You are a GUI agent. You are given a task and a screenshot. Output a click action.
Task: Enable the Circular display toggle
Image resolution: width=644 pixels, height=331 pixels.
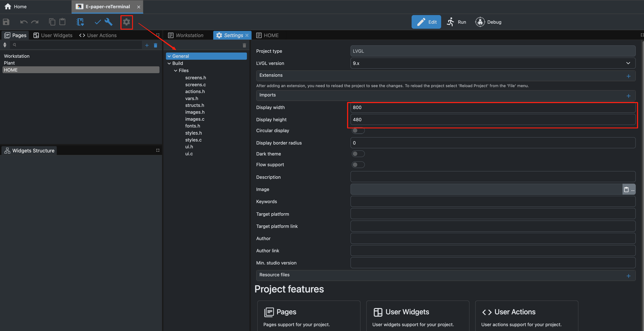pos(358,131)
